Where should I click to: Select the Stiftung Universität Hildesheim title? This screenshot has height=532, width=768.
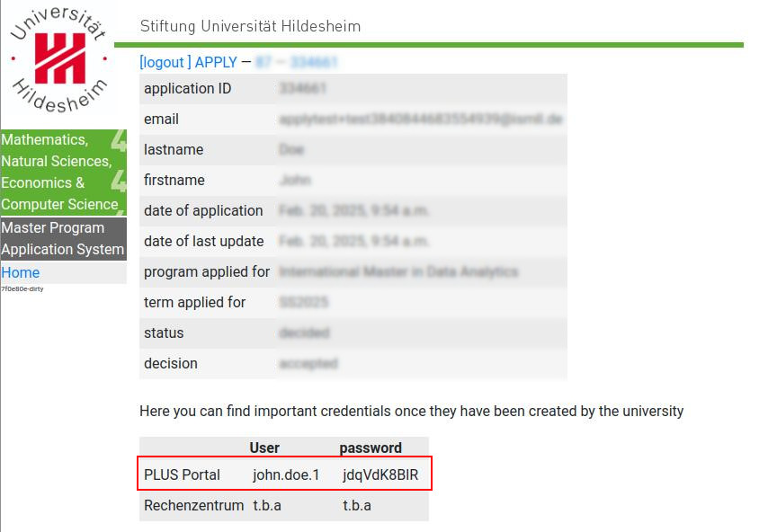(x=250, y=26)
